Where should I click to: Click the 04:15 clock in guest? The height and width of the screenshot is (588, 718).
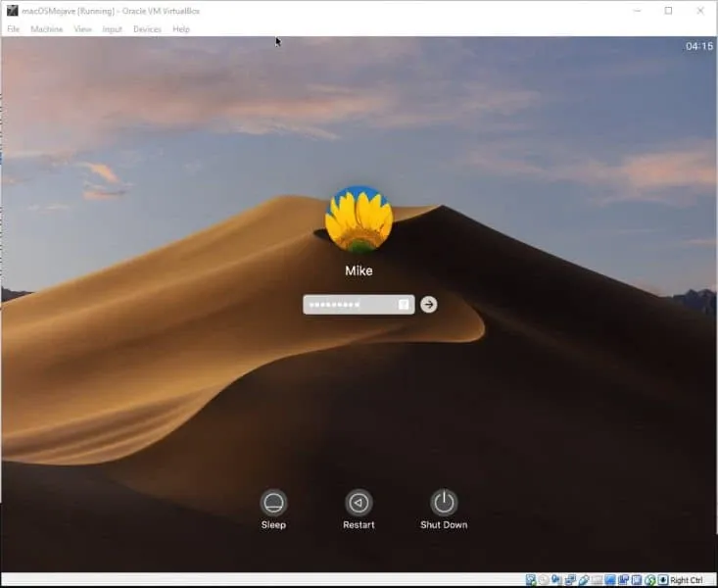699,46
